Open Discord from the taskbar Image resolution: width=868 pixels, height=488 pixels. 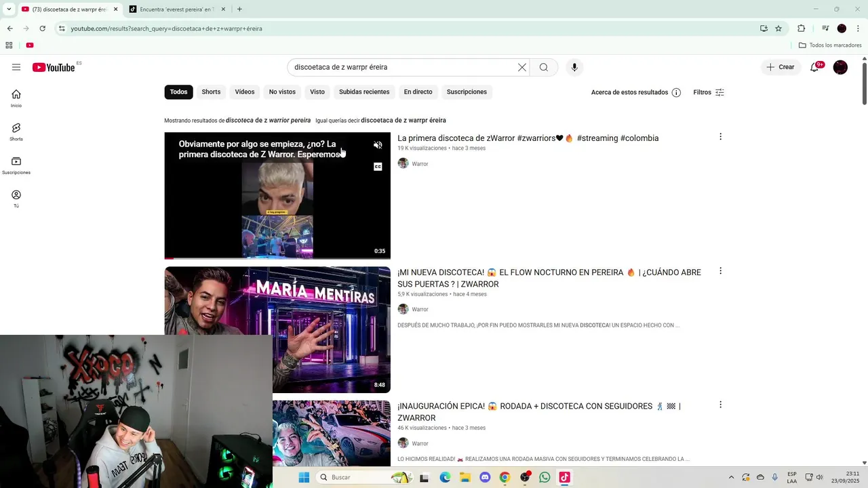click(484, 477)
